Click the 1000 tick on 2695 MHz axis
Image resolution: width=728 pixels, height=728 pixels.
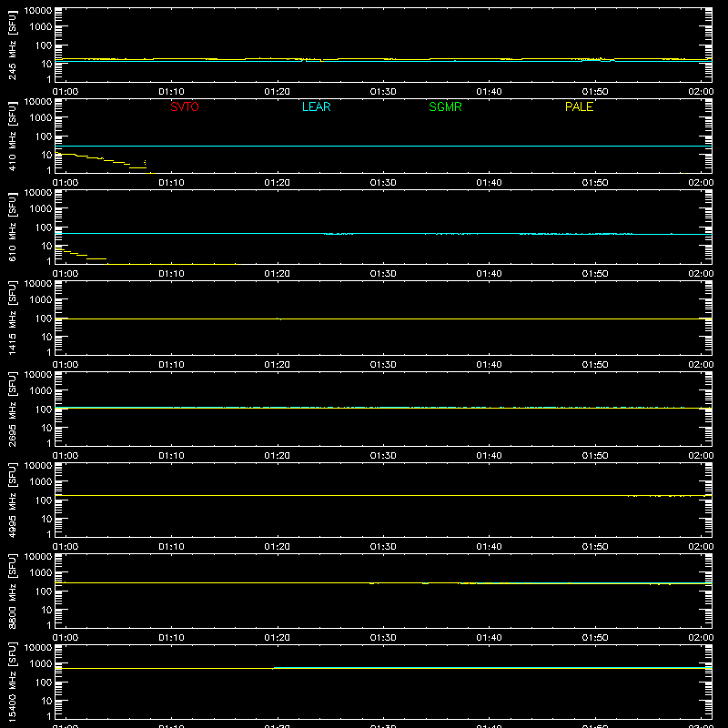coord(41,390)
